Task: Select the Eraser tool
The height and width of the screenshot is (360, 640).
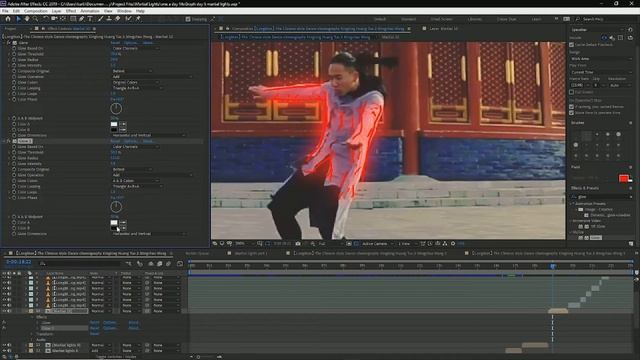Action: (x=118, y=19)
